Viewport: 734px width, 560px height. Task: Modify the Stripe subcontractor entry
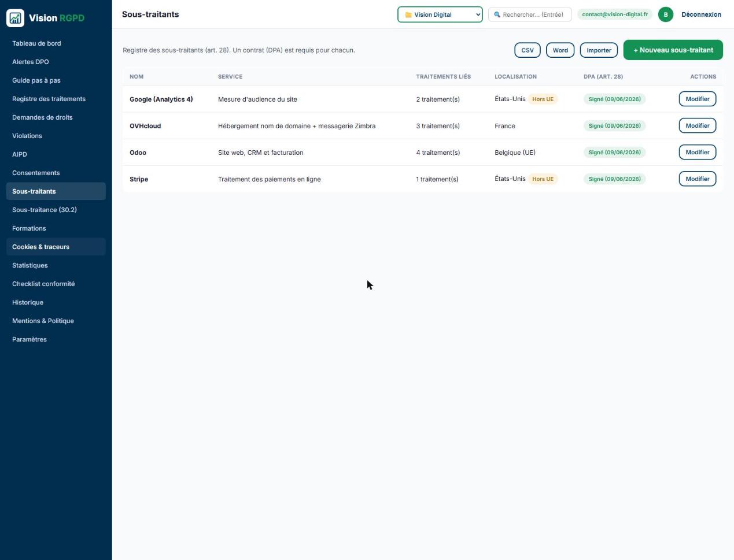(698, 179)
